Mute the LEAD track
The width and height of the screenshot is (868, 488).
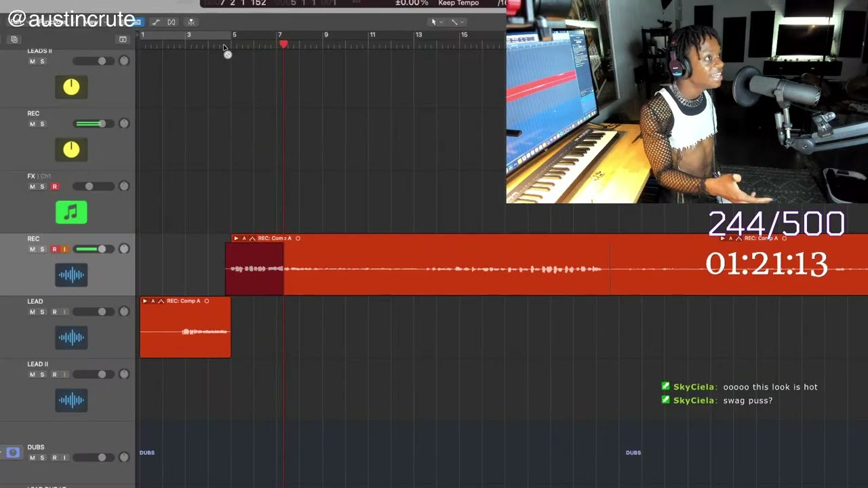(x=32, y=312)
